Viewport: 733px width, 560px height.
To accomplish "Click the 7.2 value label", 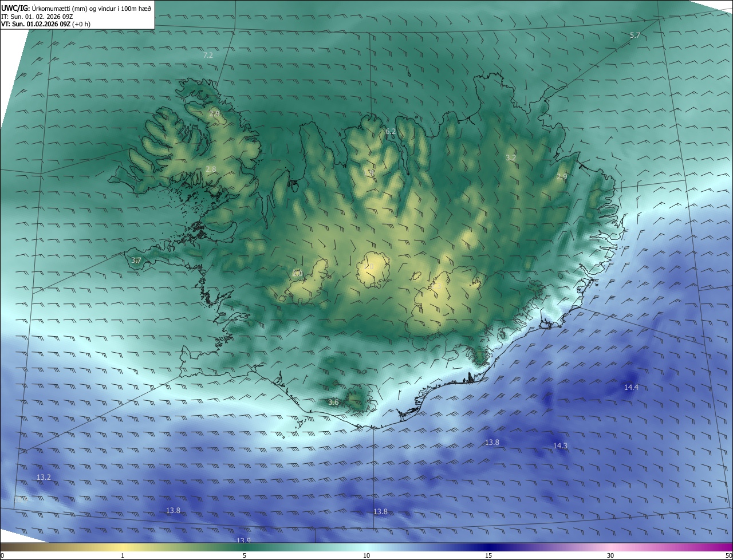I will 208,55.
